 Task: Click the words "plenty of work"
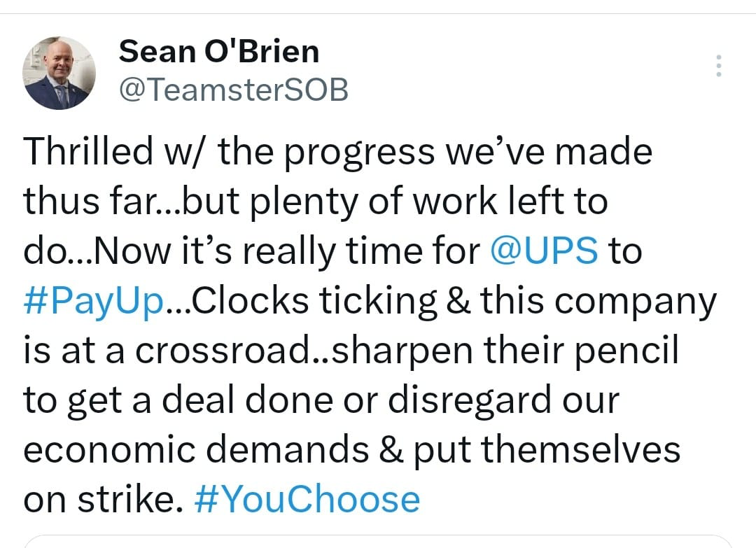click(374, 202)
